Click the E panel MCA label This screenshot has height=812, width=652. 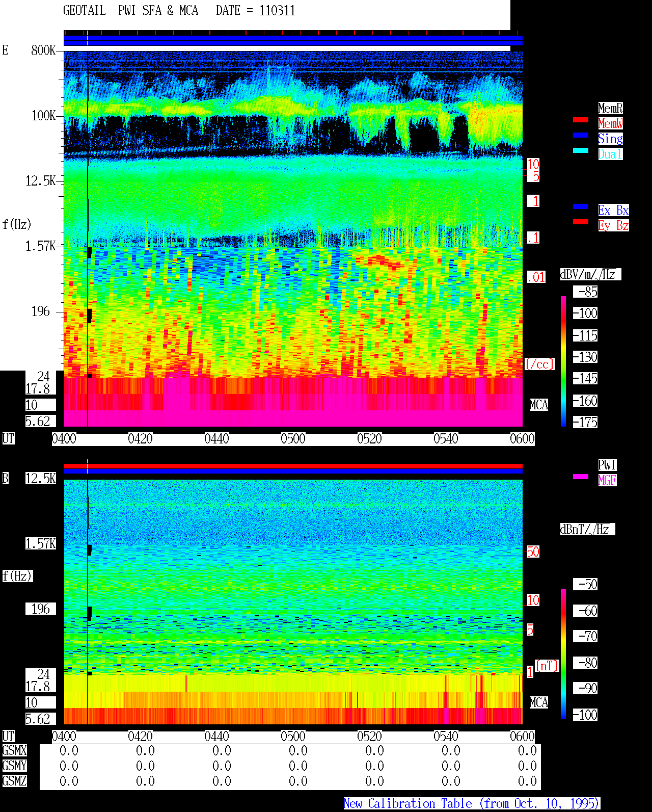point(539,405)
